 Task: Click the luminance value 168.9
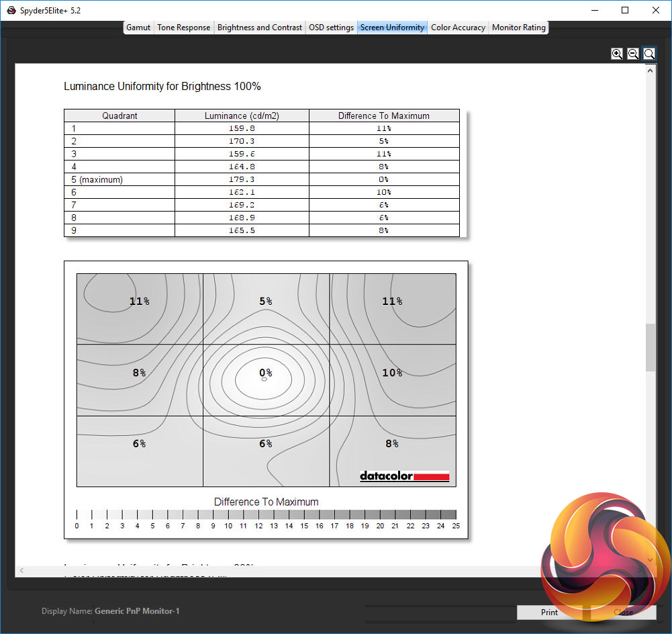point(242,218)
